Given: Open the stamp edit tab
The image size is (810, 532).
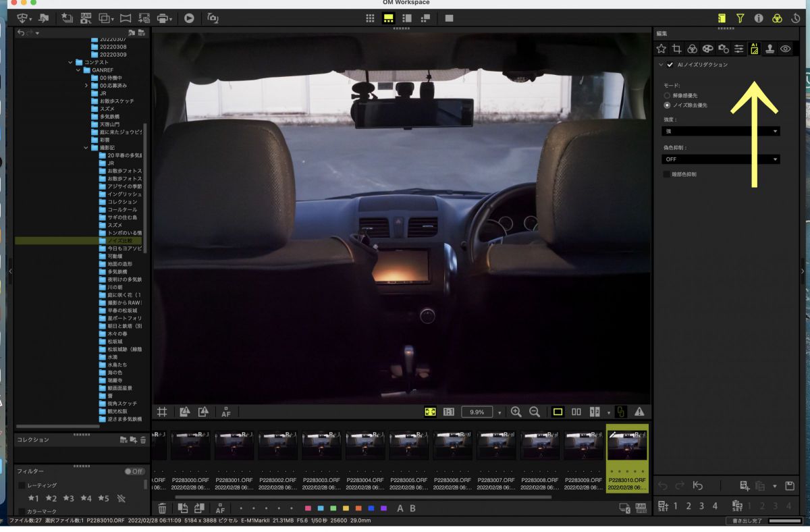Looking at the screenshot, I should 769,49.
